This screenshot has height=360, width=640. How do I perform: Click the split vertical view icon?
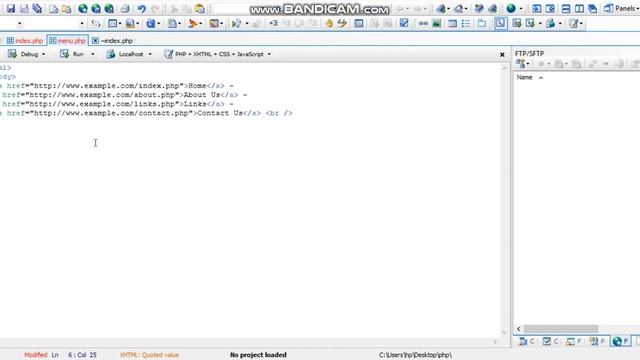tap(579, 9)
